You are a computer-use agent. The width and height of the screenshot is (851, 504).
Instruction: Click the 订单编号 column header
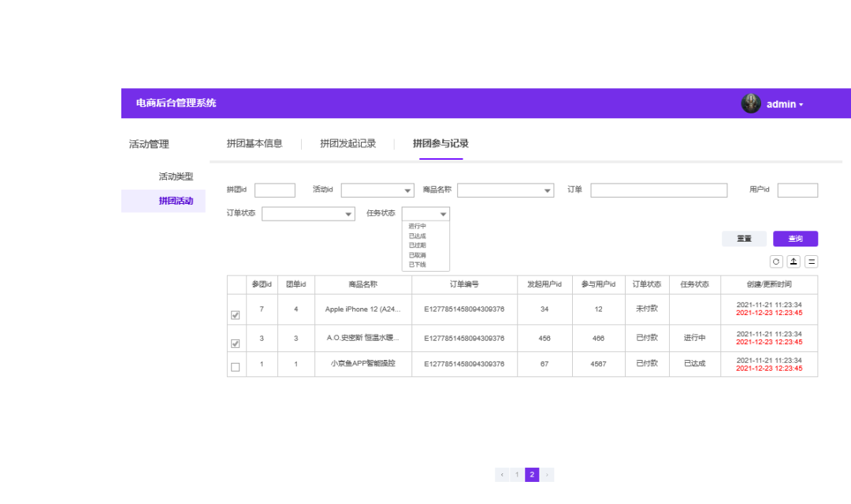tap(464, 284)
